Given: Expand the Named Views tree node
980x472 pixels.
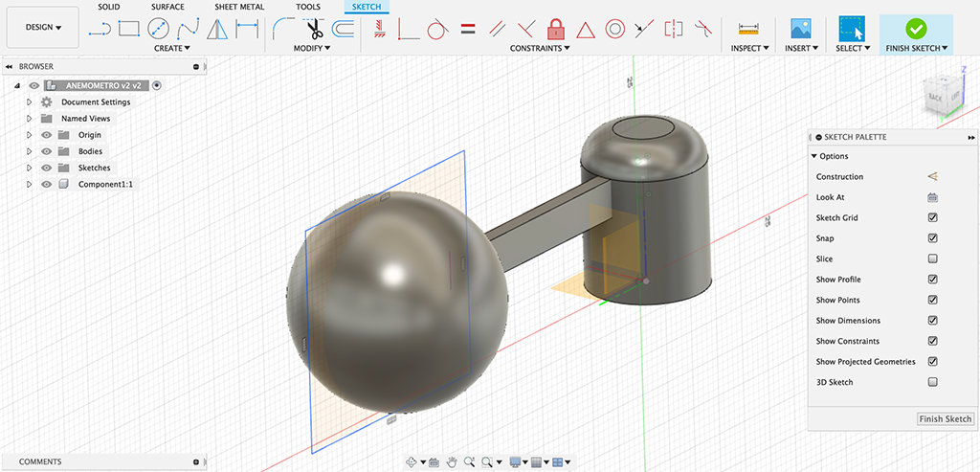Looking at the screenshot, I should tap(29, 118).
